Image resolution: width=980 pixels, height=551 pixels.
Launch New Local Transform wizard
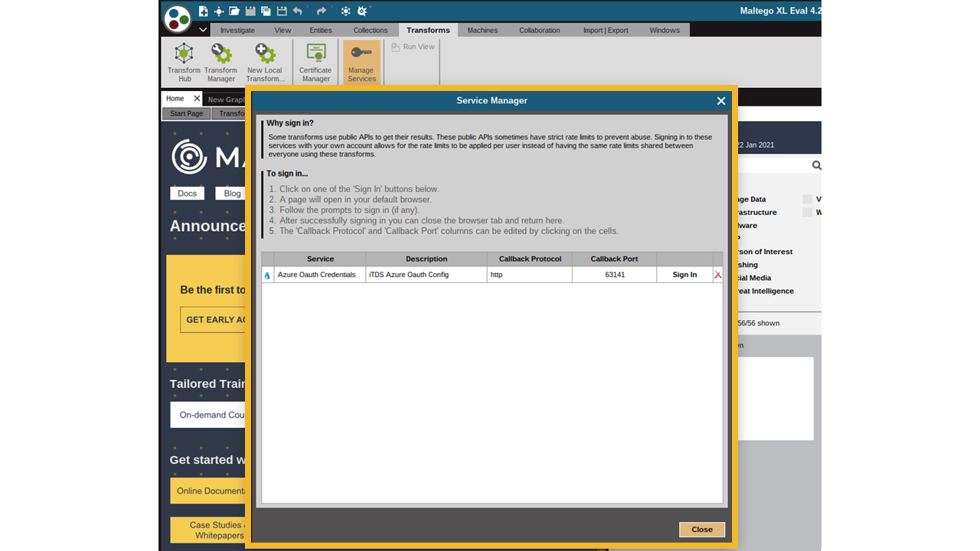pyautogui.click(x=265, y=62)
